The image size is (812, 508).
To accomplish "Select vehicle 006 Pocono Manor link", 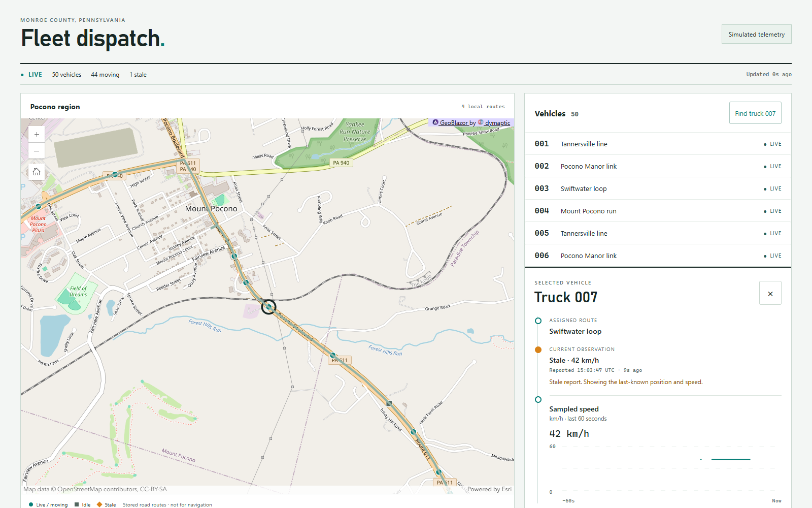I will pos(658,256).
